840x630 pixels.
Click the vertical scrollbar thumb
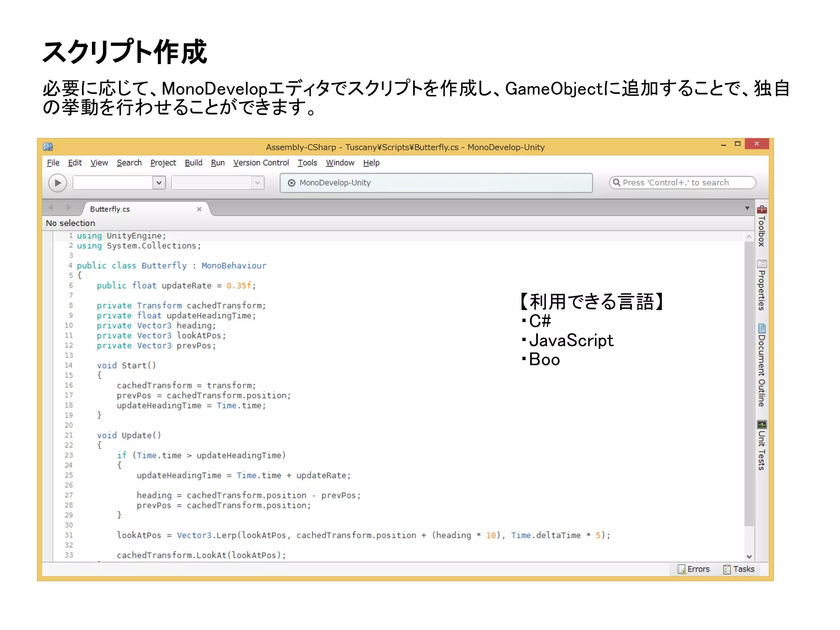(x=749, y=384)
